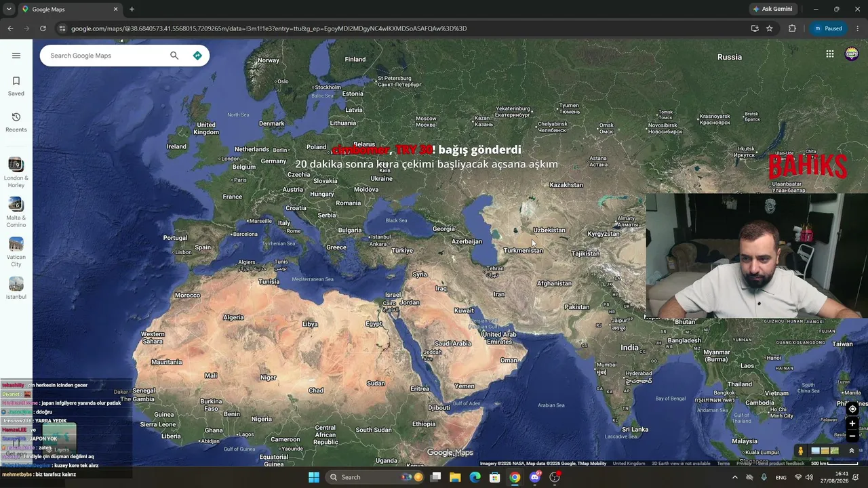
Task: Open the Vatican City recent item
Action: [x=16, y=251]
